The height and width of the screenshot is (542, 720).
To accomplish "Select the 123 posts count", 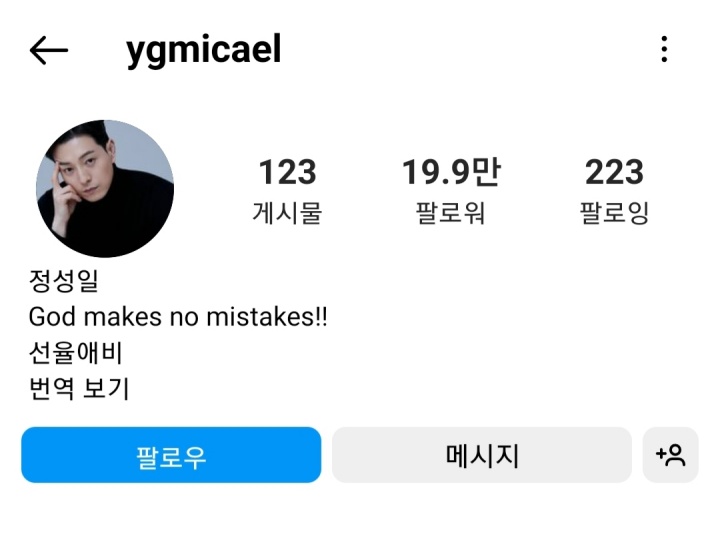I will 287,172.
